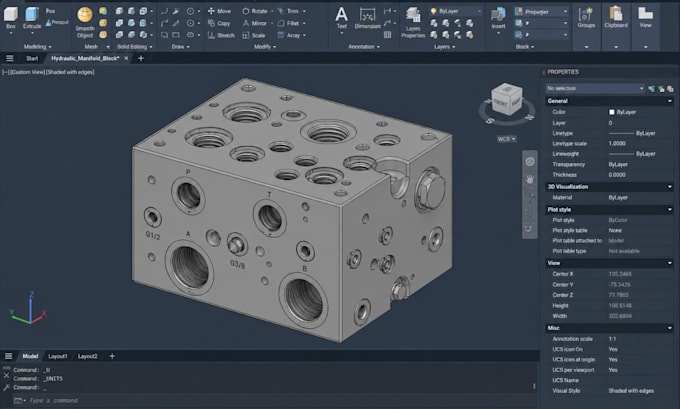Activate the Copy tool
The width and height of the screenshot is (680, 409).
[x=219, y=23]
